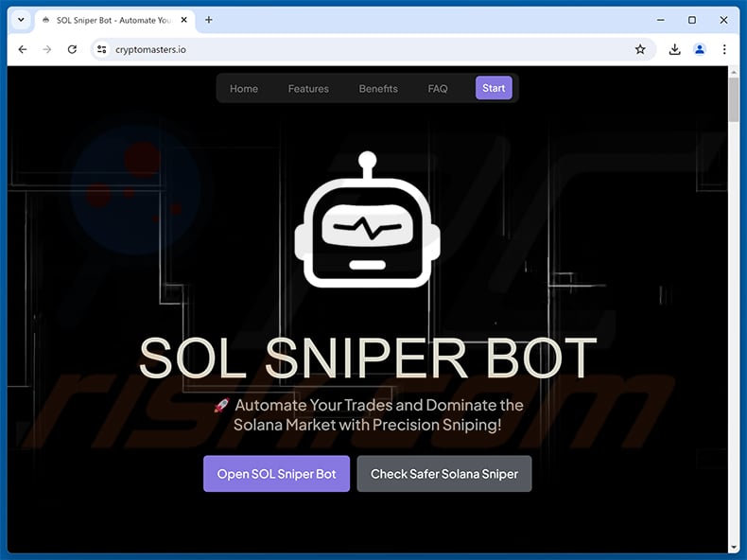
Task: Minimize the browser window
Action: [x=660, y=20]
